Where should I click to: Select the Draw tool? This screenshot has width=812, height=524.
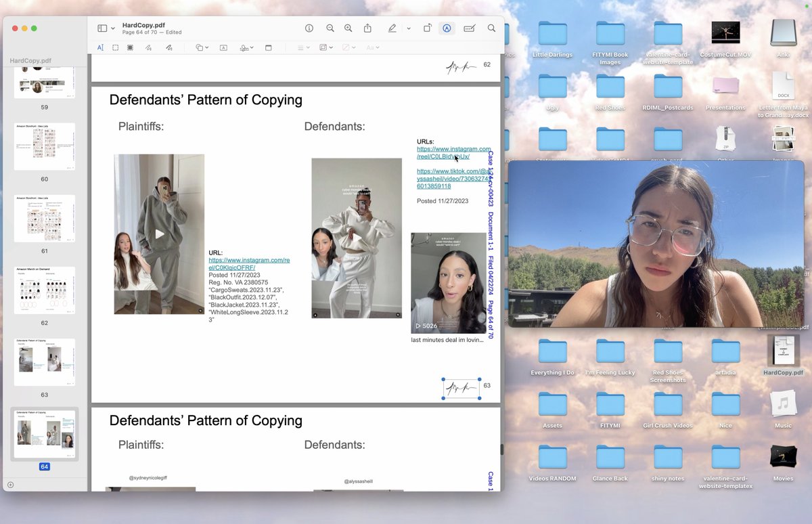[168, 47]
